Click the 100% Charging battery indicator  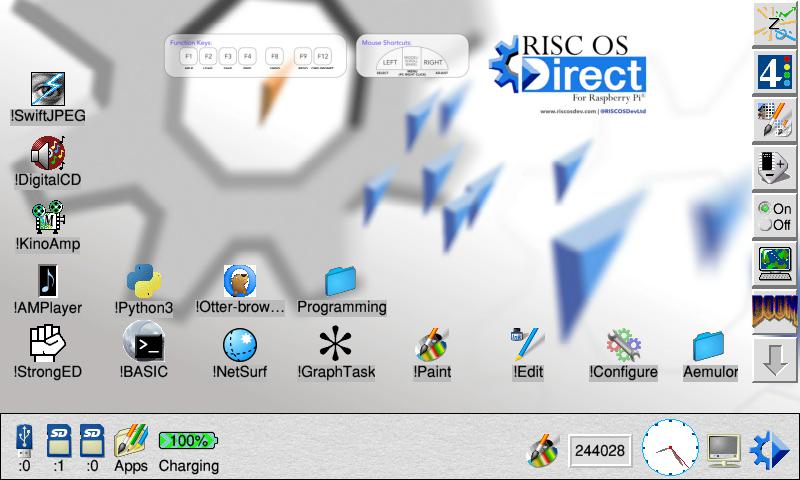click(189, 441)
